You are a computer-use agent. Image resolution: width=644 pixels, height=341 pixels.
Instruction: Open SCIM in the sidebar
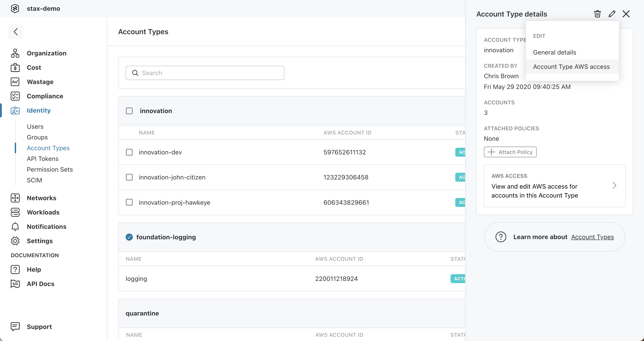click(34, 180)
